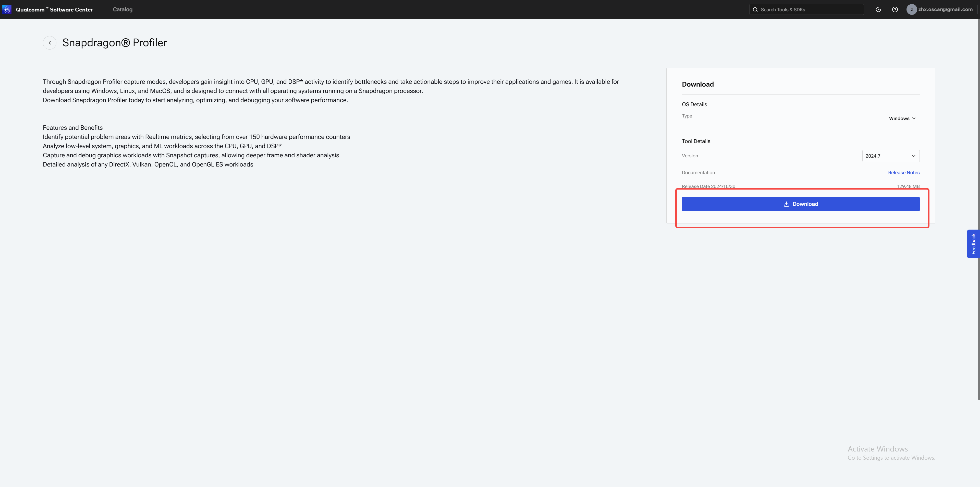Click the 129.48 MB file size text
Screen dimensions: 980x487
pos(908,186)
